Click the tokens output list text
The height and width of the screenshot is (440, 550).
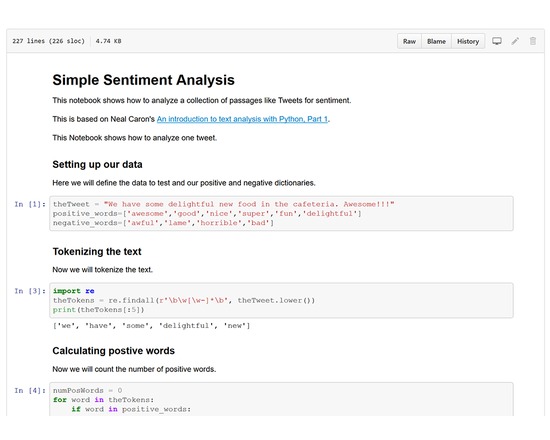[x=151, y=326]
